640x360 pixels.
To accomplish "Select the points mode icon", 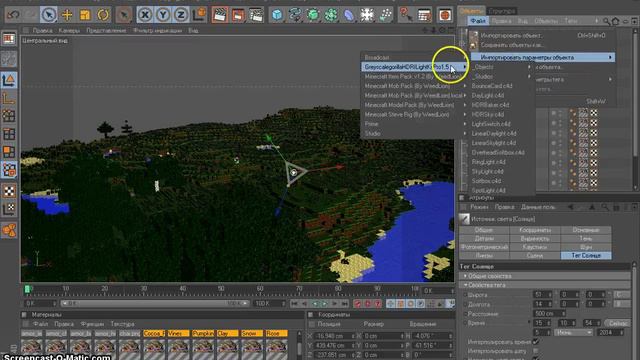I will [x=9, y=116].
